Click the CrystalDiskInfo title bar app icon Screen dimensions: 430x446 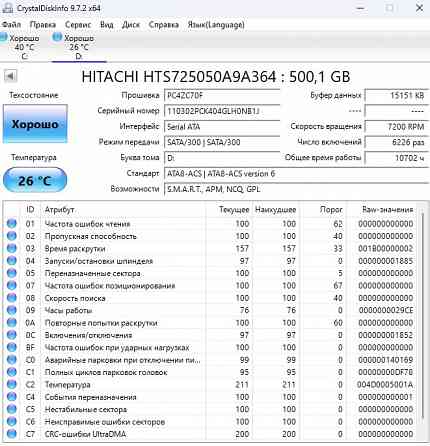click(x=7, y=8)
